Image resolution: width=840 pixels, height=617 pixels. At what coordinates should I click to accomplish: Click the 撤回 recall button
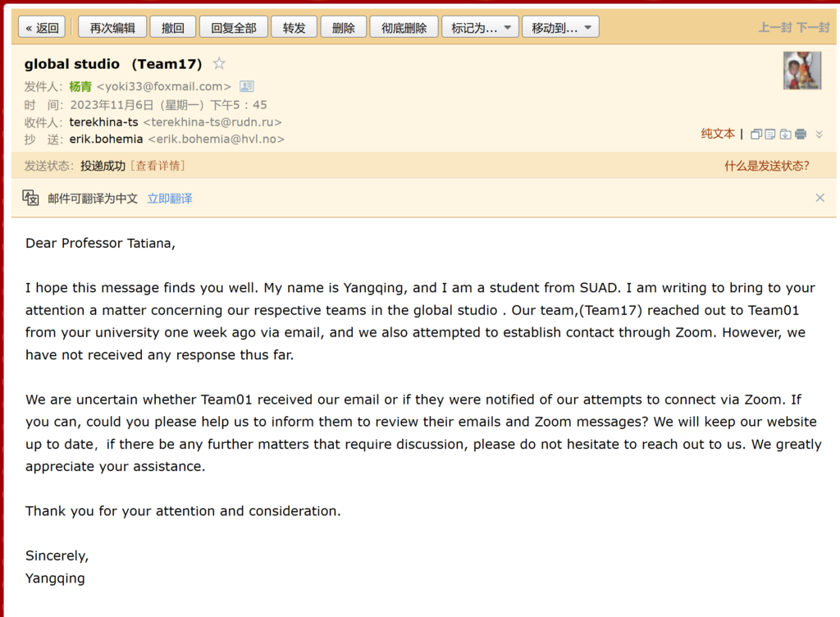point(172,28)
